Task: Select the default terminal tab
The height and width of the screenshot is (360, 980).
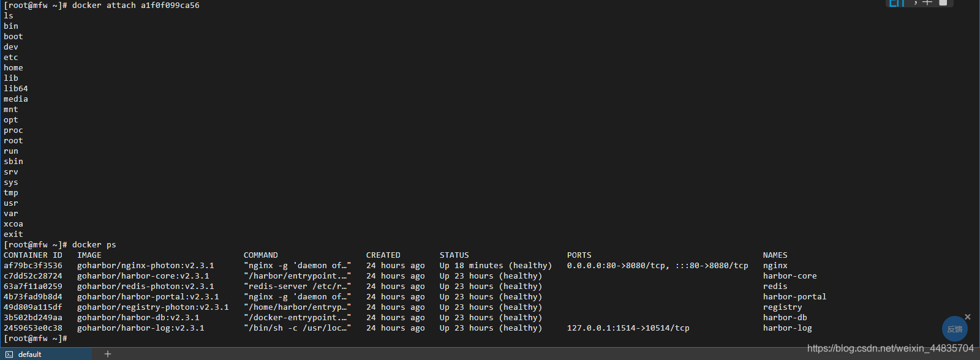Action: 46,354
